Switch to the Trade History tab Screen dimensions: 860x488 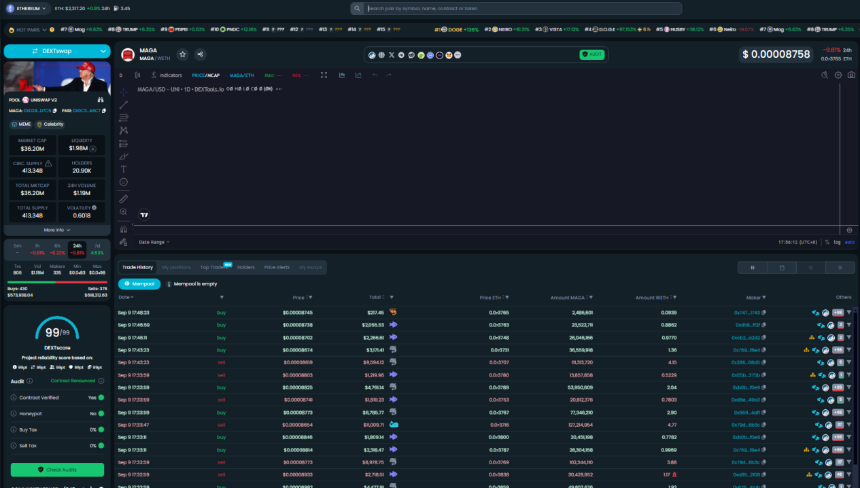(138, 268)
